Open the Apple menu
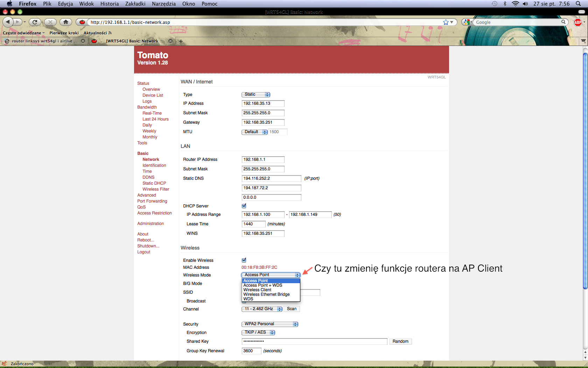 point(9,4)
